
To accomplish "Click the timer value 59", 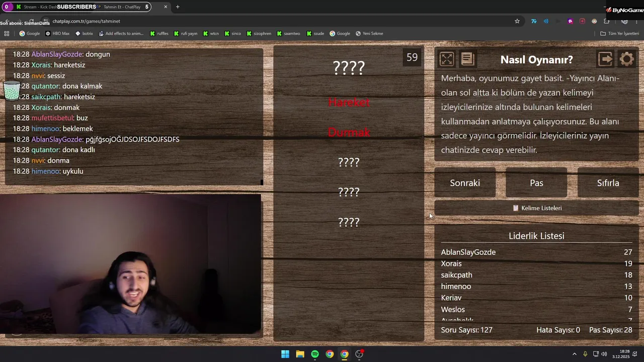I will click(412, 57).
